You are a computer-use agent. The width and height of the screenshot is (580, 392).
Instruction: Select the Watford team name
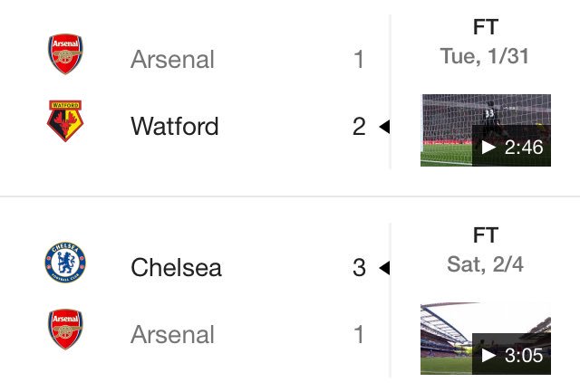[x=175, y=127]
